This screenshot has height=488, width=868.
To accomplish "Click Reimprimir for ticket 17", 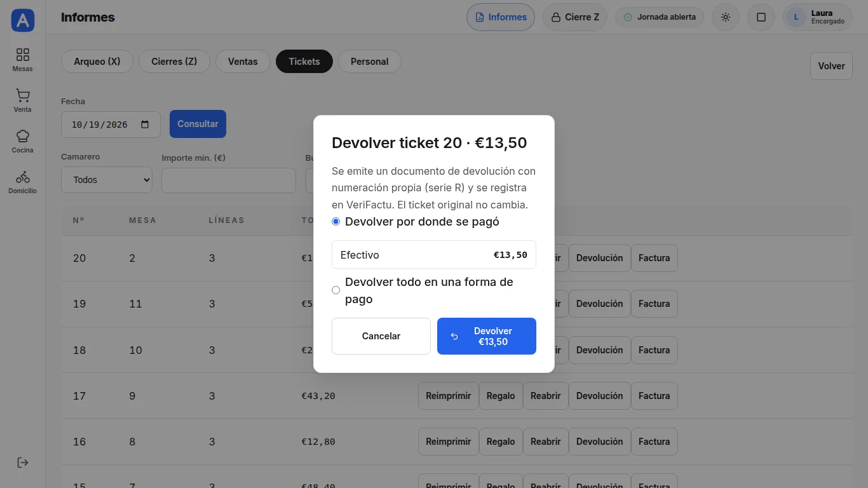I will point(449,396).
